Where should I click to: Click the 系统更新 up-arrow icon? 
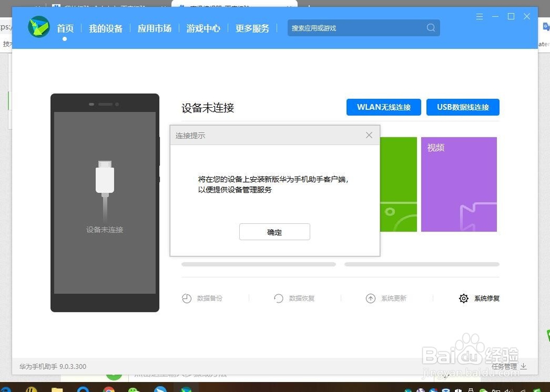tap(371, 299)
